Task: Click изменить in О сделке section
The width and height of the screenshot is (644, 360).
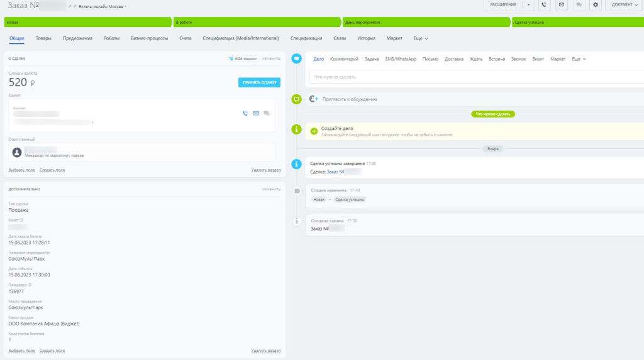Action: tap(271, 58)
